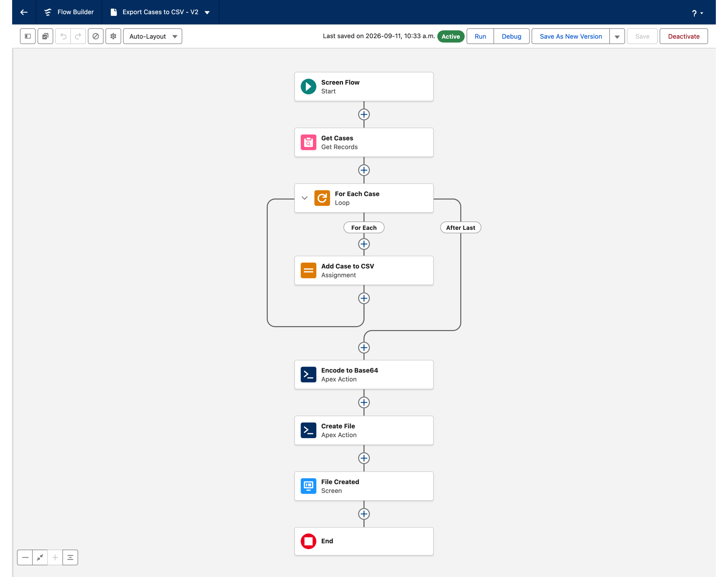Click the select elements clipboard icon

[x=45, y=36]
